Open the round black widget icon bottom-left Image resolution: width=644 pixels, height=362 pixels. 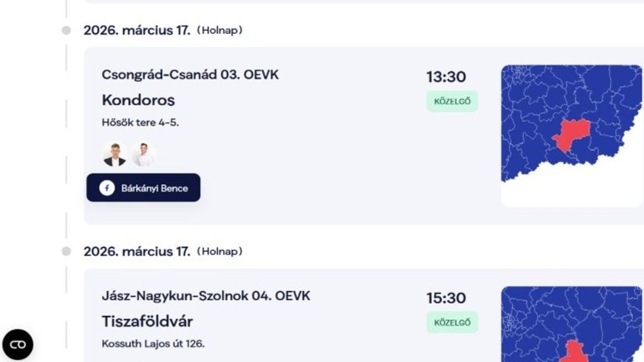(x=18, y=344)
